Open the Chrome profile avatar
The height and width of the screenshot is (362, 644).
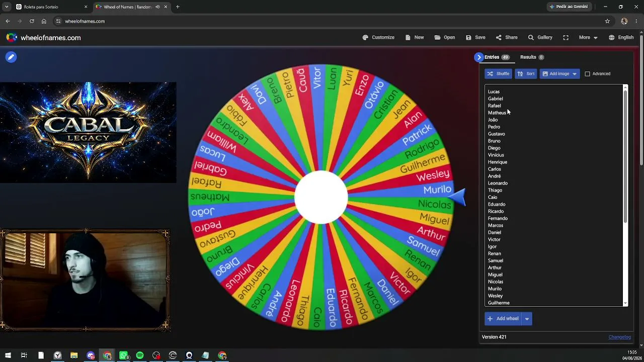(624, 21)
